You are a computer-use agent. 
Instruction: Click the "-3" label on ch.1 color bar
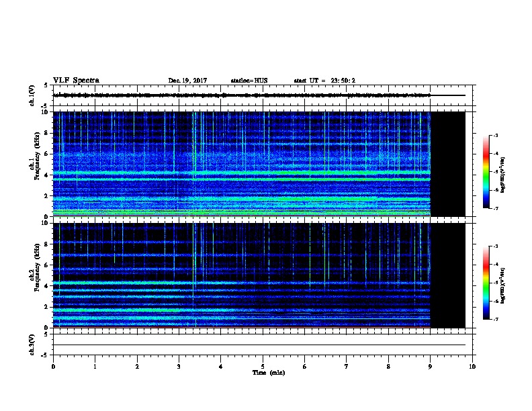pyautogui.click(x=495, y=135)
